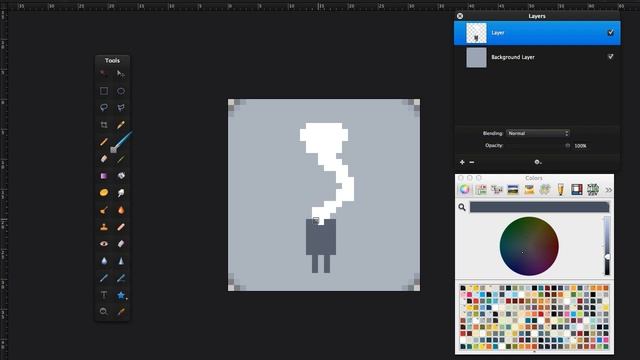Screen dimensions: 640x360
Task: Pick the blue star Shape tool
Action: coord(121,295)
